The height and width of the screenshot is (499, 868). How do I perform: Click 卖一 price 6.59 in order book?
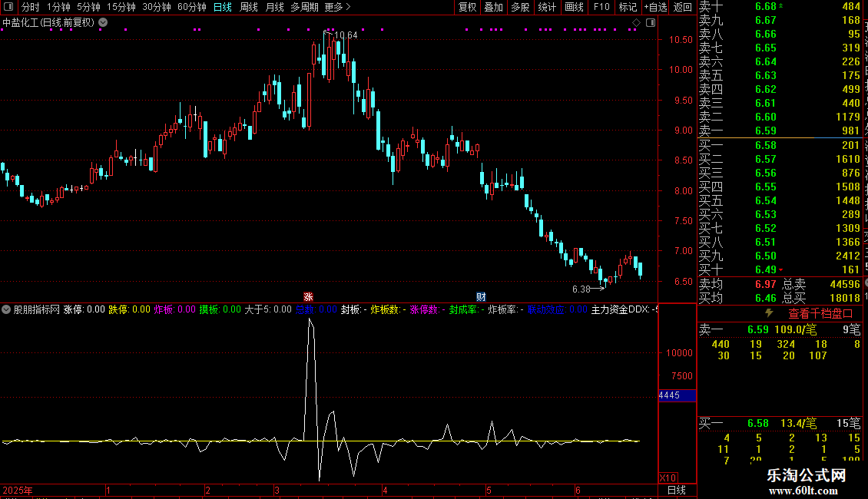point(766,131)
